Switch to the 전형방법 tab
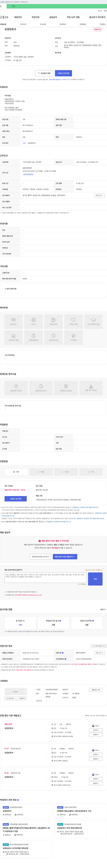Screen dimensions: 107x868 pyautogui.click(x=82, y=24)
